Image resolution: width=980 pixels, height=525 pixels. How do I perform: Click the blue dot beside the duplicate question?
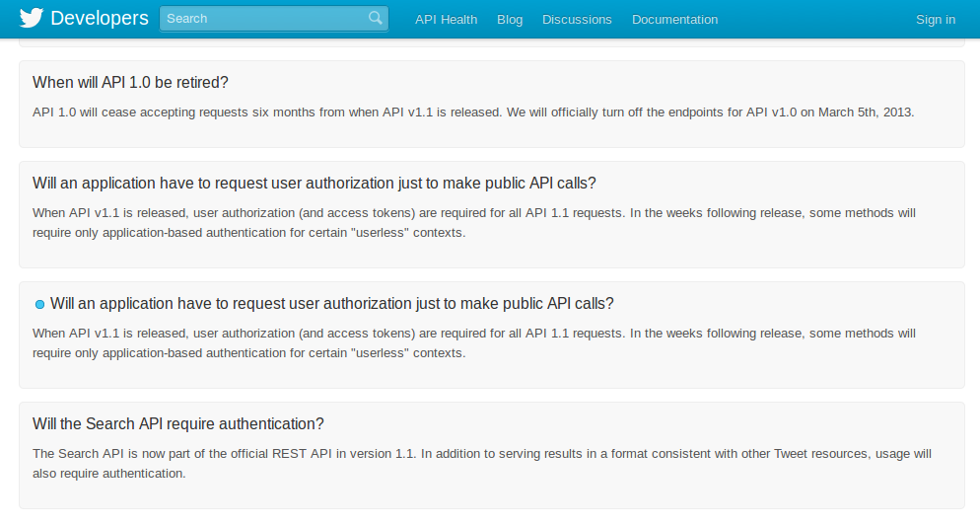point(40,305)
